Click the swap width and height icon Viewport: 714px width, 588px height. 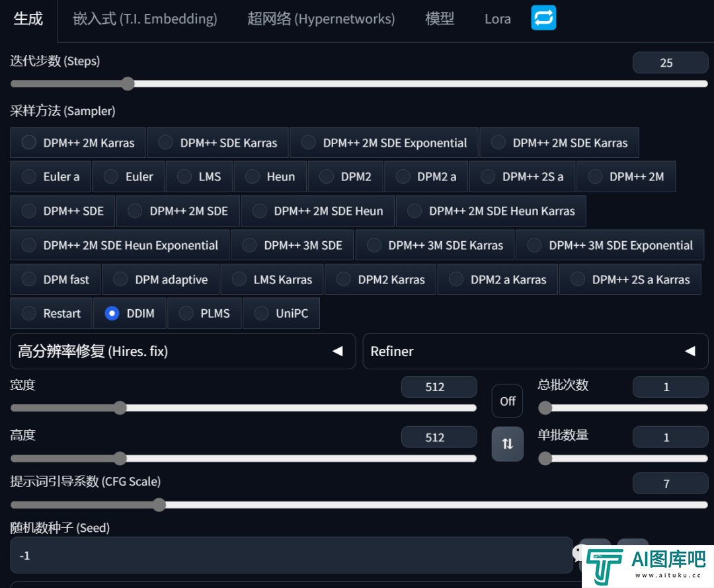507,444
